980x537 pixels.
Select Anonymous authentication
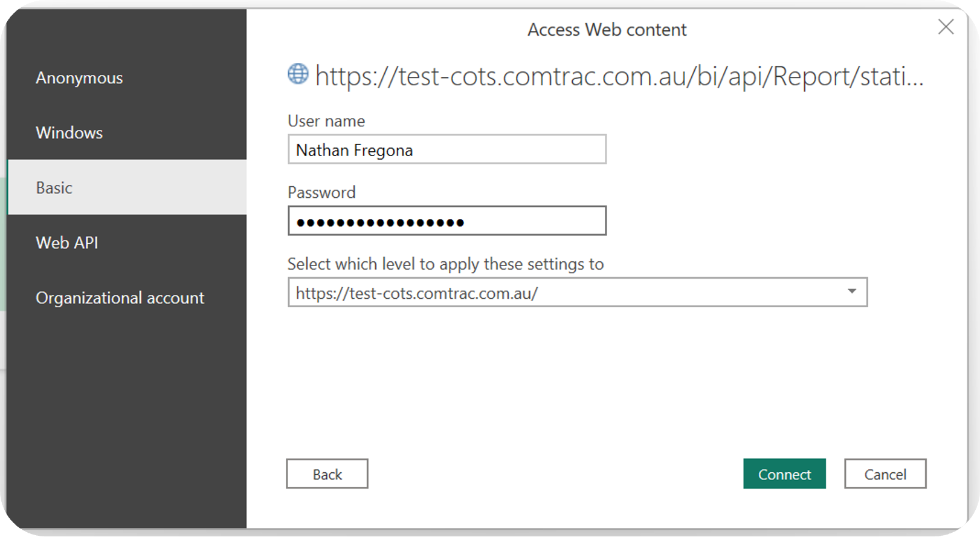(79, 78)
